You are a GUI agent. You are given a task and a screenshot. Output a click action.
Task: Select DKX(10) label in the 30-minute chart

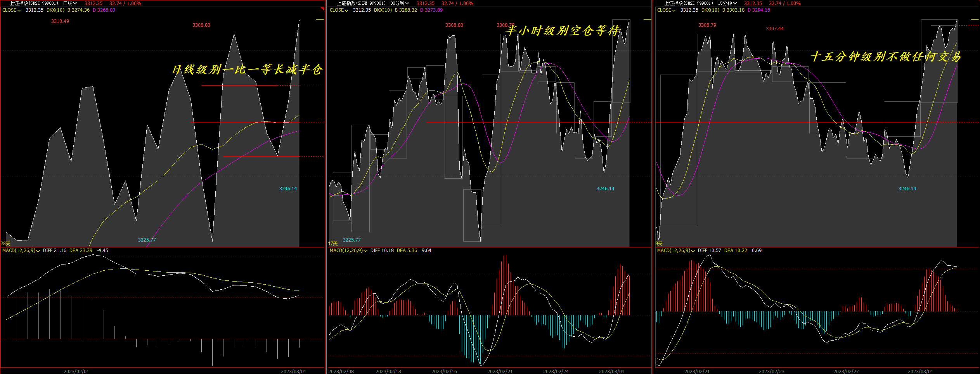pos(383,10)
